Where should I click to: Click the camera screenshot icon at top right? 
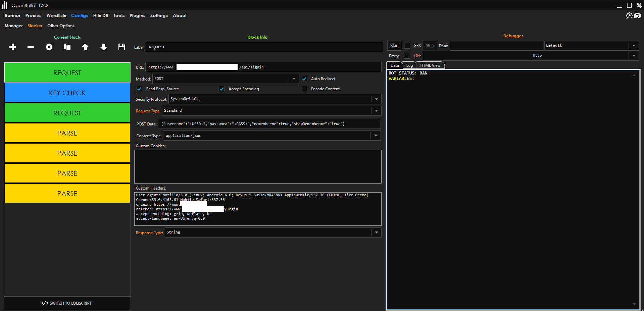pos(637,16)
